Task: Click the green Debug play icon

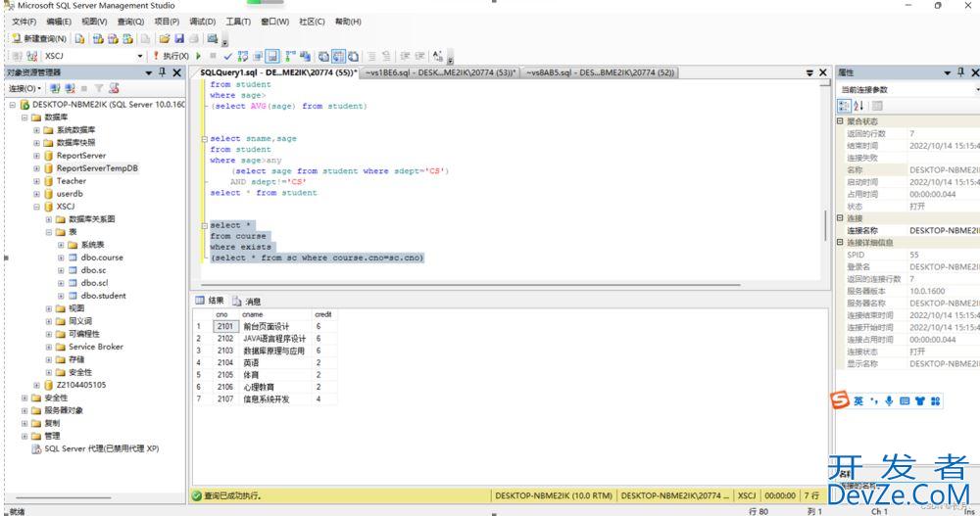Action: pyautogui.click(x=199, y=56)
